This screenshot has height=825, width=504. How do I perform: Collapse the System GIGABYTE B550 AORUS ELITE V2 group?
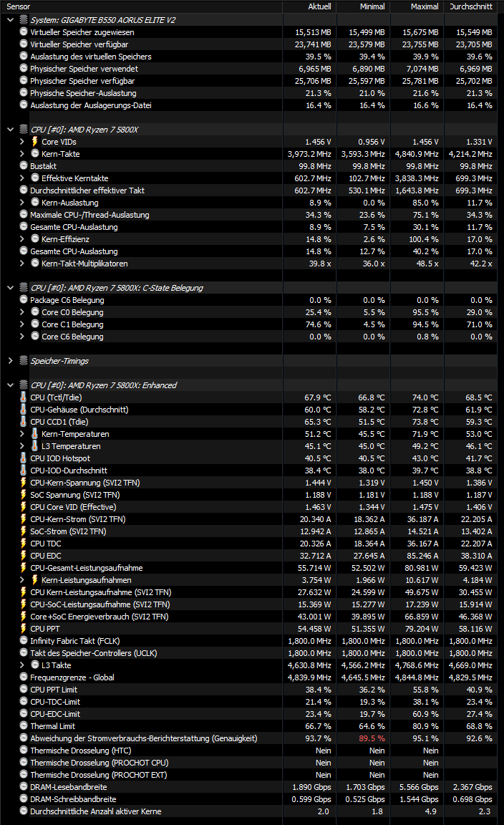coord(11,20)
